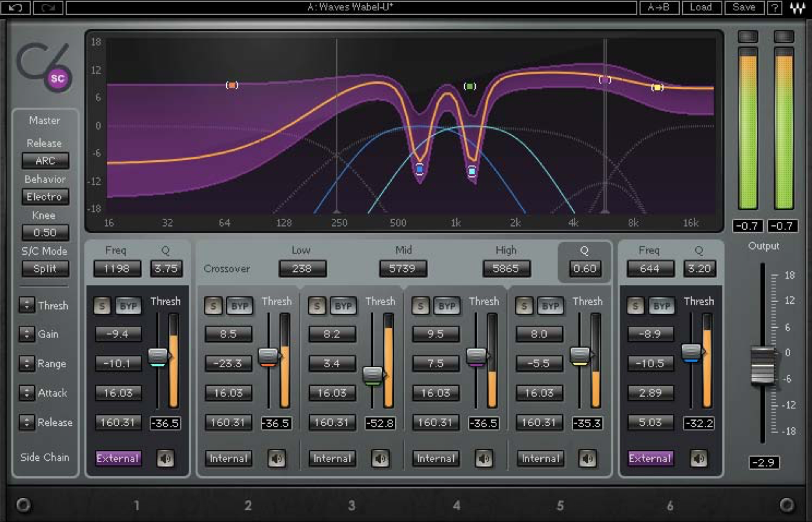Click the Electro behavior button
812x522 pixels.
click(45, 197)
